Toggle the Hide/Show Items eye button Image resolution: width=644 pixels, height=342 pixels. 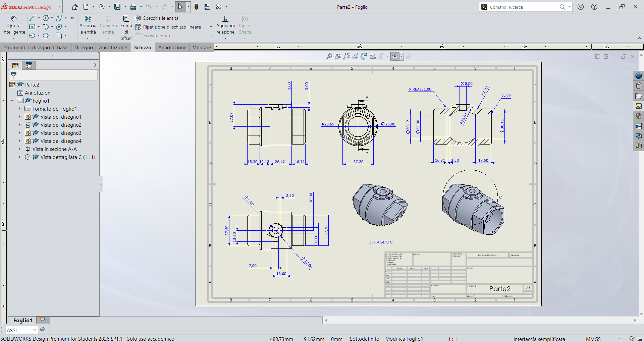tap(395, 56)
